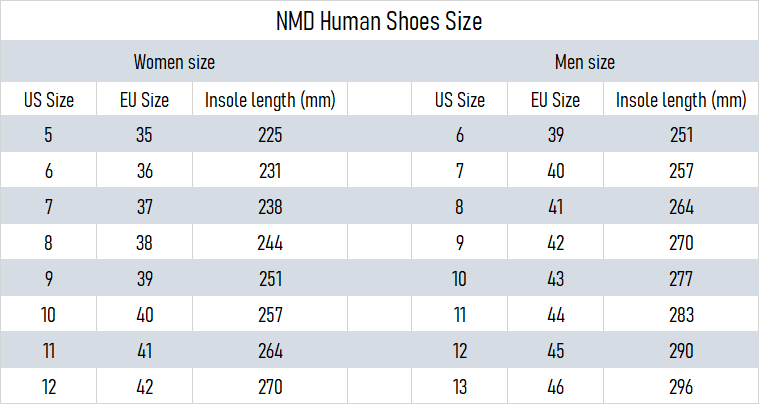This screenshot has width=759, height=404.
Task: Select the Women size header cell
Action: point(174,62)
